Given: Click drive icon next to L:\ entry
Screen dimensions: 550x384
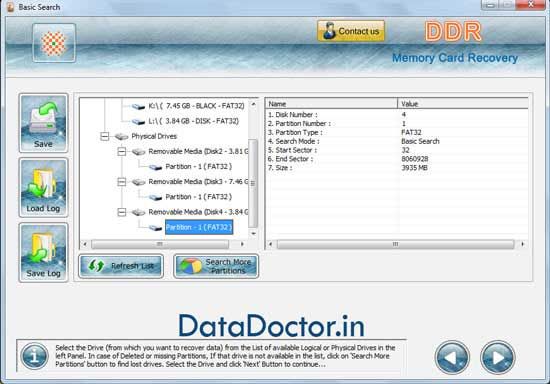Looking at the screenshot, I should click(x=139, y=122).
